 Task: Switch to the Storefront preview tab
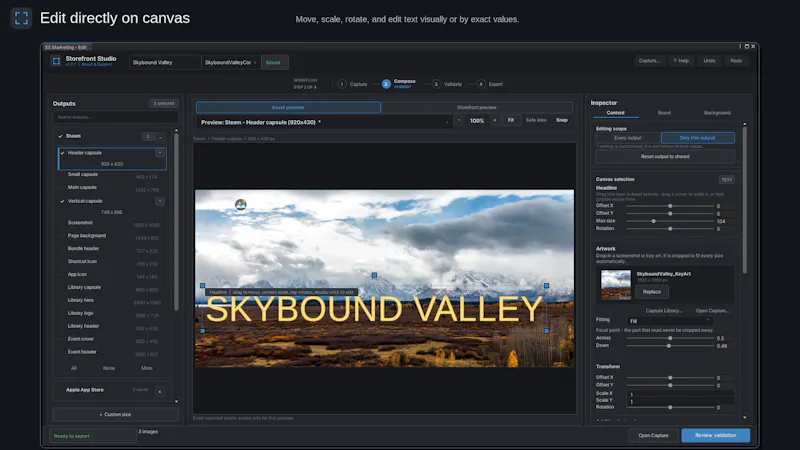477,107
